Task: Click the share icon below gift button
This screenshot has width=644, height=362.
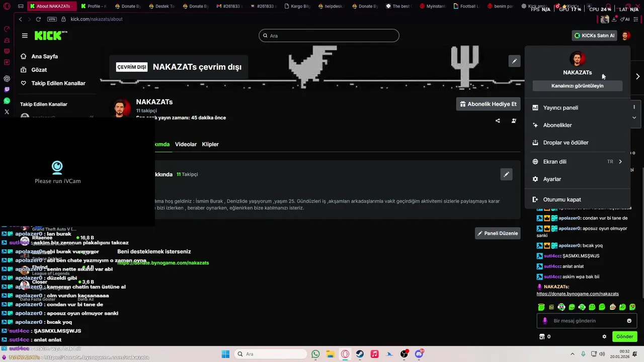Action: 498,121
